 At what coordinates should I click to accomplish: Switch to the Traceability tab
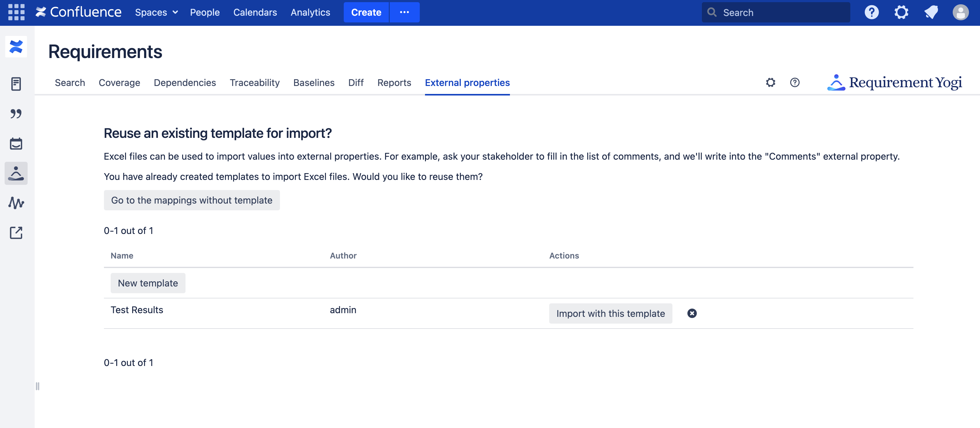pos(255,83)
